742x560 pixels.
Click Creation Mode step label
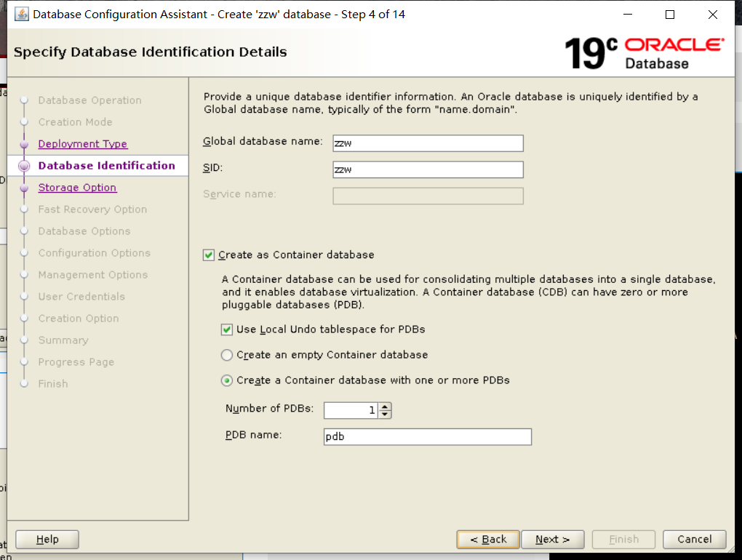[75, 122]
